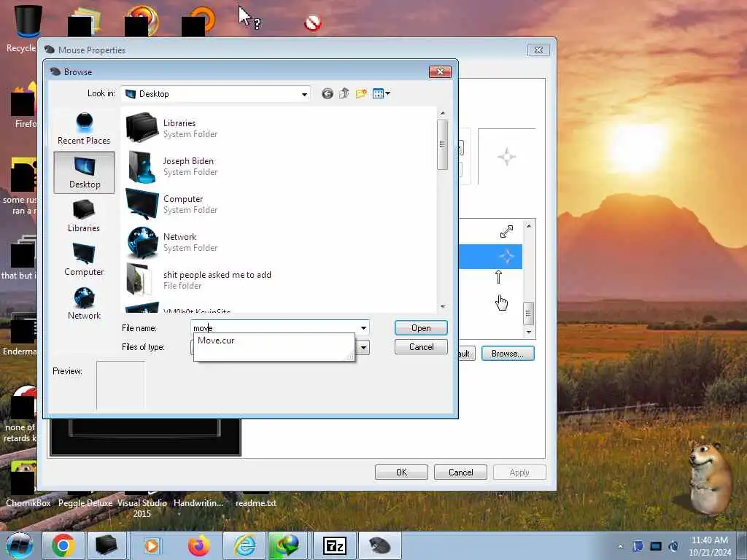This screenshot has width=747, height=560.
Task: Select the hand Link Select cursor
Action: (501, 302)
